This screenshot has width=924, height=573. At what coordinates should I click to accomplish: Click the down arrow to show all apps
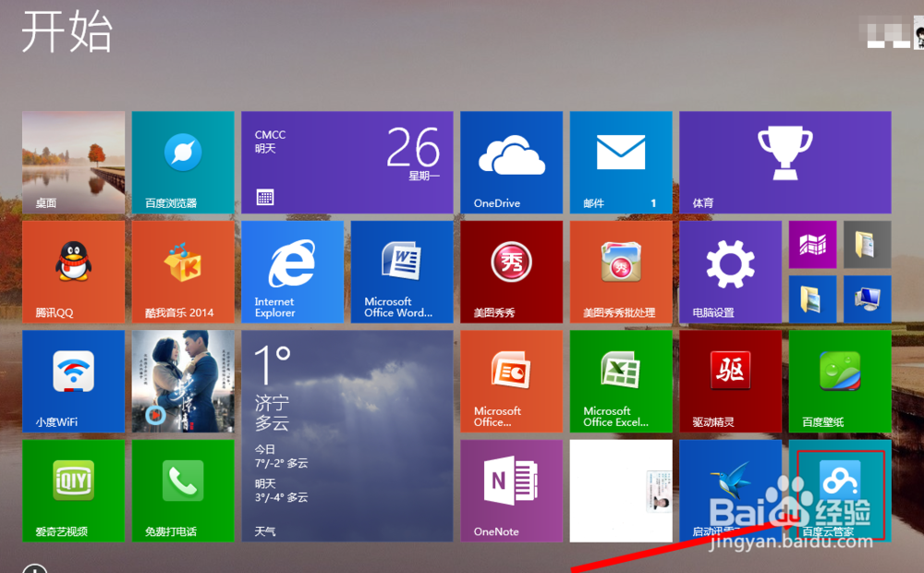(35, 569)
